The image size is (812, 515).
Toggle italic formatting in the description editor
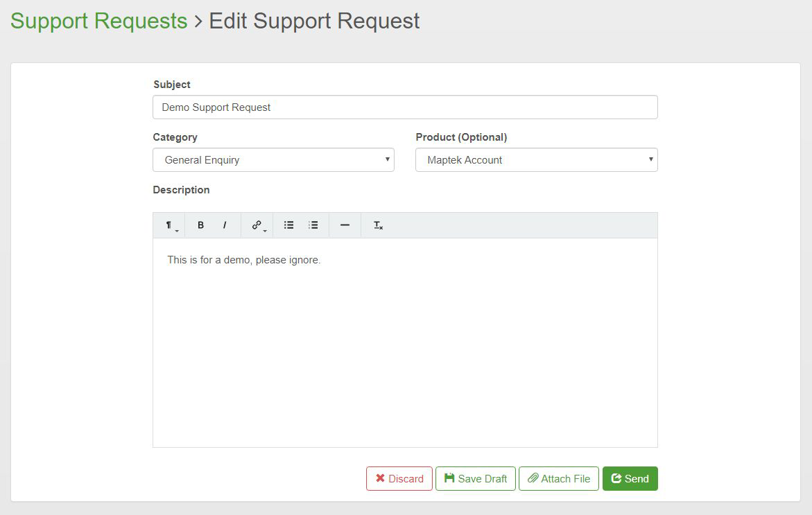pos(225,225)
